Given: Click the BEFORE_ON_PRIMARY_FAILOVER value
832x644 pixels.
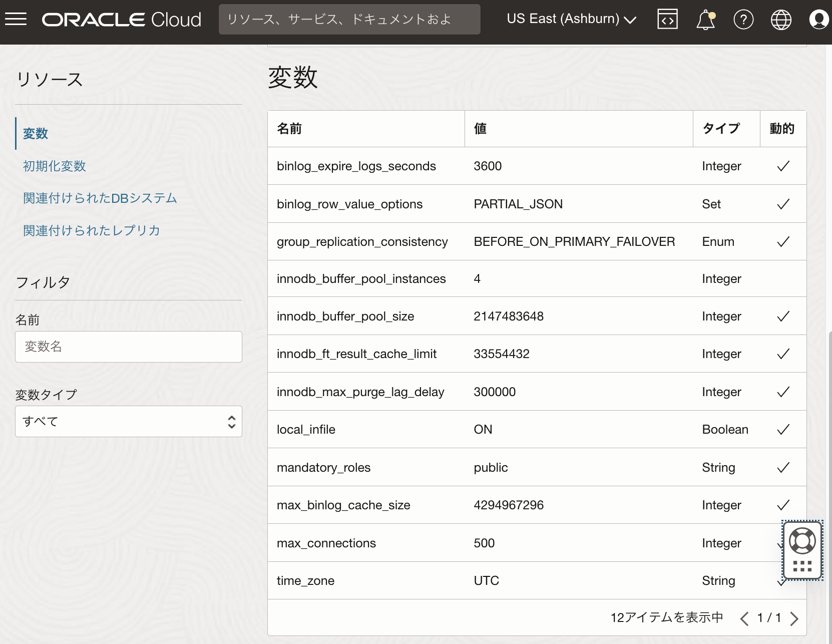Looking at the screenshot, I should tap(574, 242).
